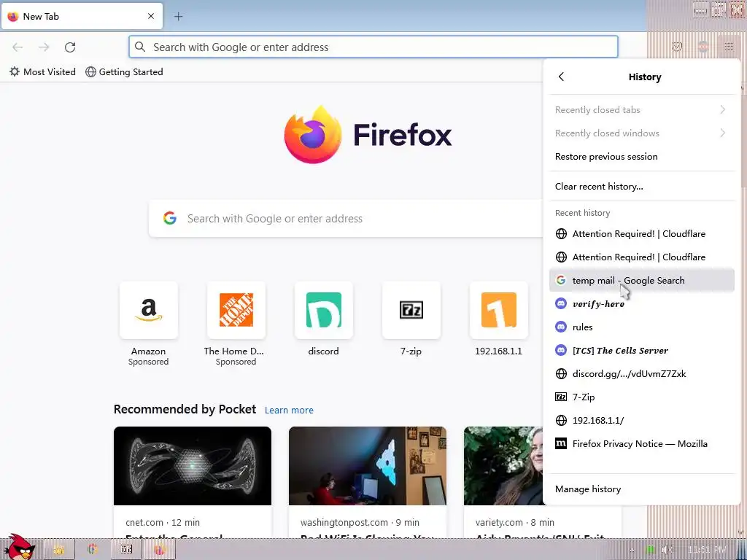Screen dimensions: 747x560
Task: Open a new tab with the plus icon
Action: click(178, 17)
